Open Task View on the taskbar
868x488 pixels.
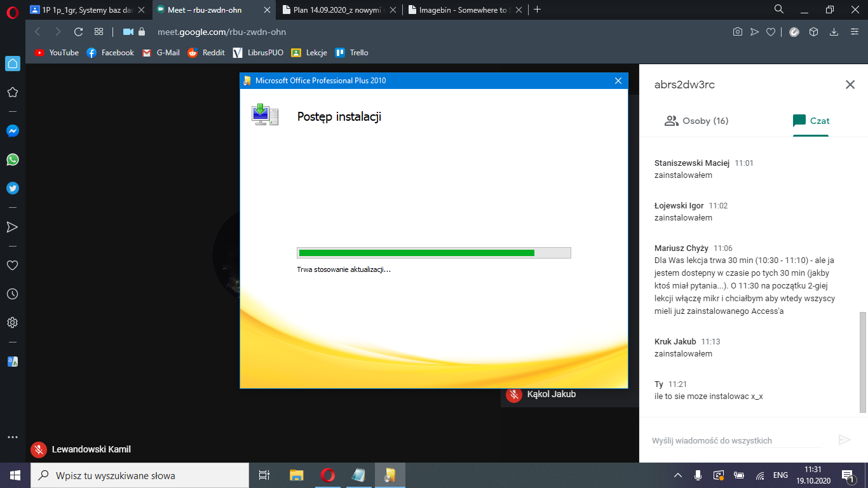tap(264, 475)
